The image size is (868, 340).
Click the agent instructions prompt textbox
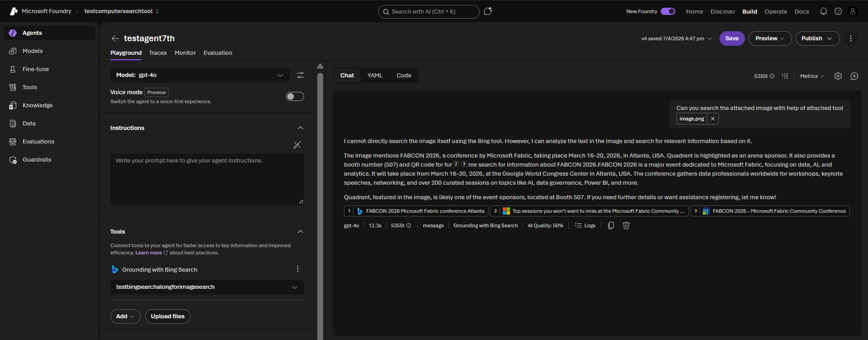pos(207,179)
